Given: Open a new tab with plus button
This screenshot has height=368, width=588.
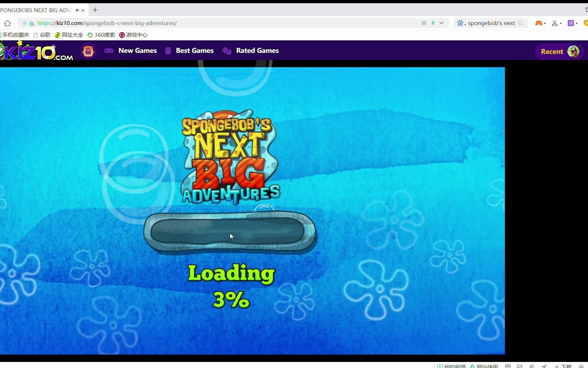Looking at the screenshot, I should click(x=95, y=10).
